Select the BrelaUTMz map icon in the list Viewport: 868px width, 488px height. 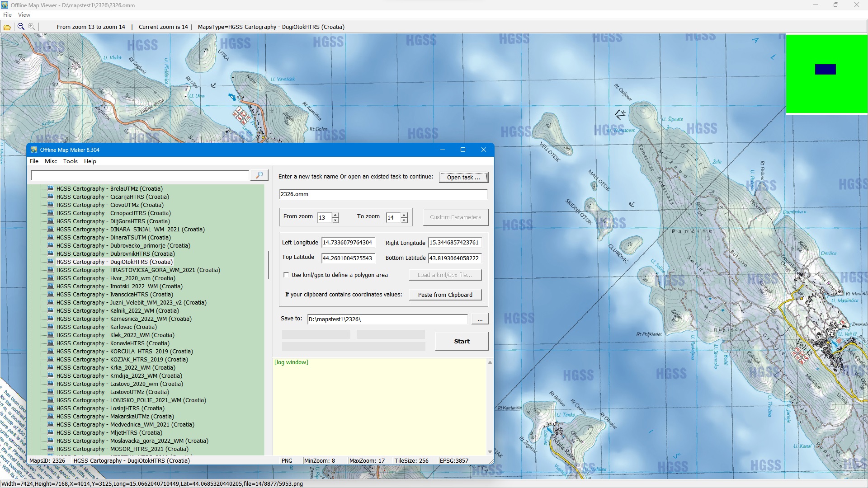[51, 188]
